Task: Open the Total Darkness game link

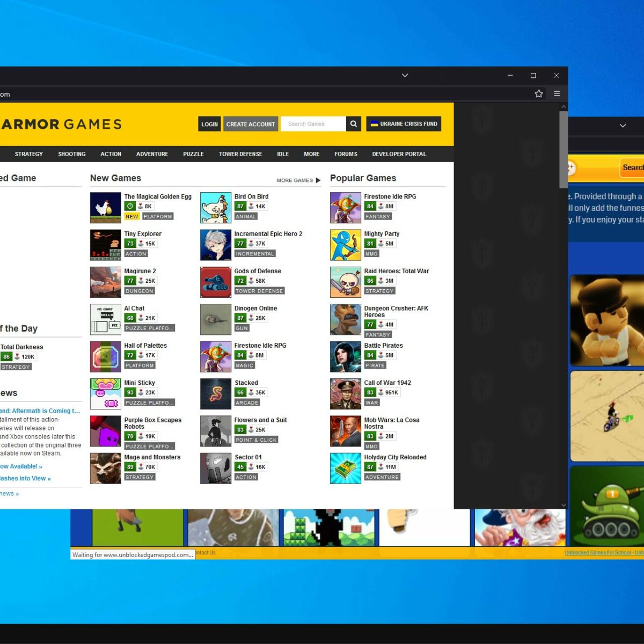Action: click(22, 347)
